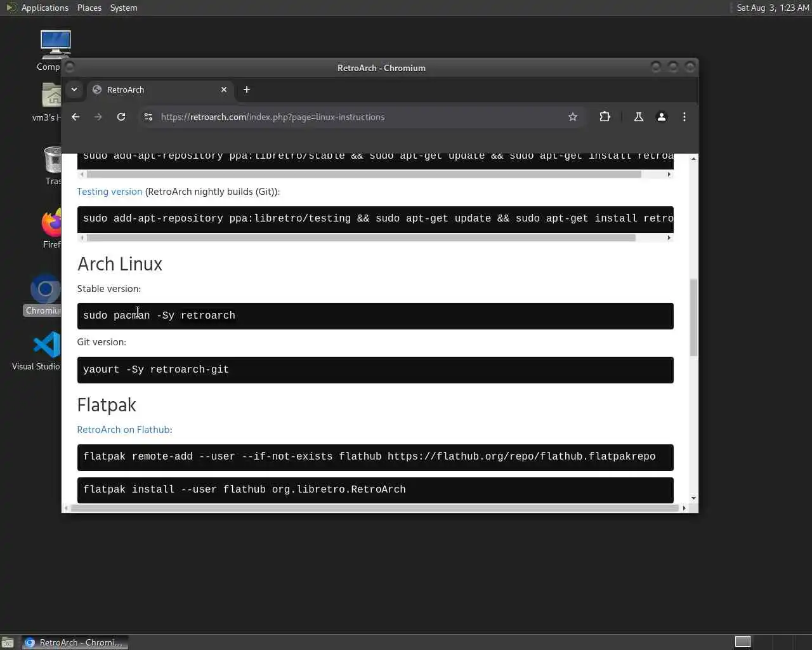The width and height of the screenshot is (812, 650).
Task: Close the RetroArch tab
Action: [x=224, y=90]
